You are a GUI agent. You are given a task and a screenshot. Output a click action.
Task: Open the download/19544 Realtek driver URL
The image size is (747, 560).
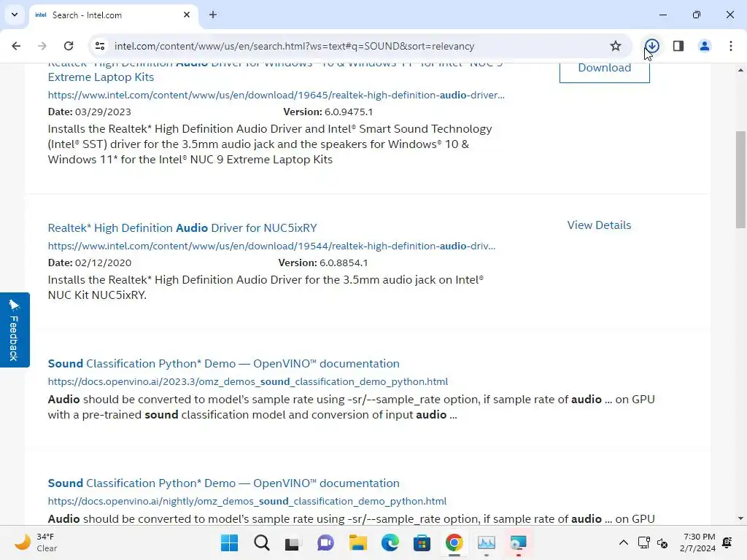click(x=271, y=246)
